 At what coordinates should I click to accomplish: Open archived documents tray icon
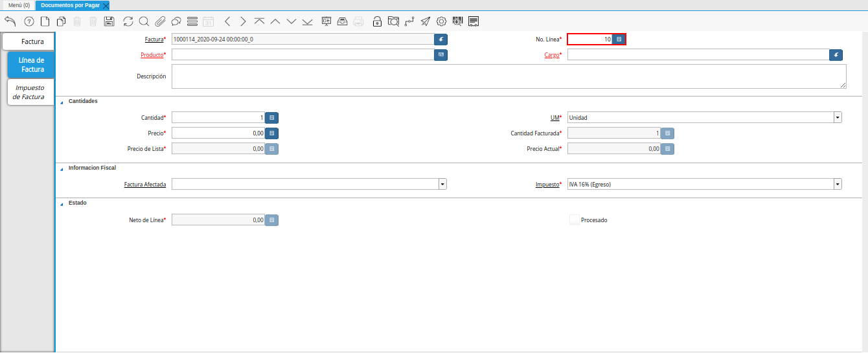click(342, 21)
